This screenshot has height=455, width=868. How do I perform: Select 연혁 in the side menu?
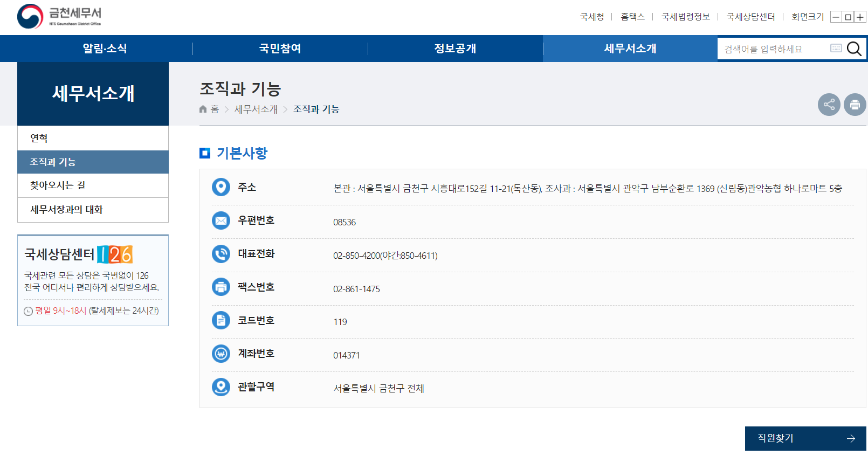click(93, 138)
